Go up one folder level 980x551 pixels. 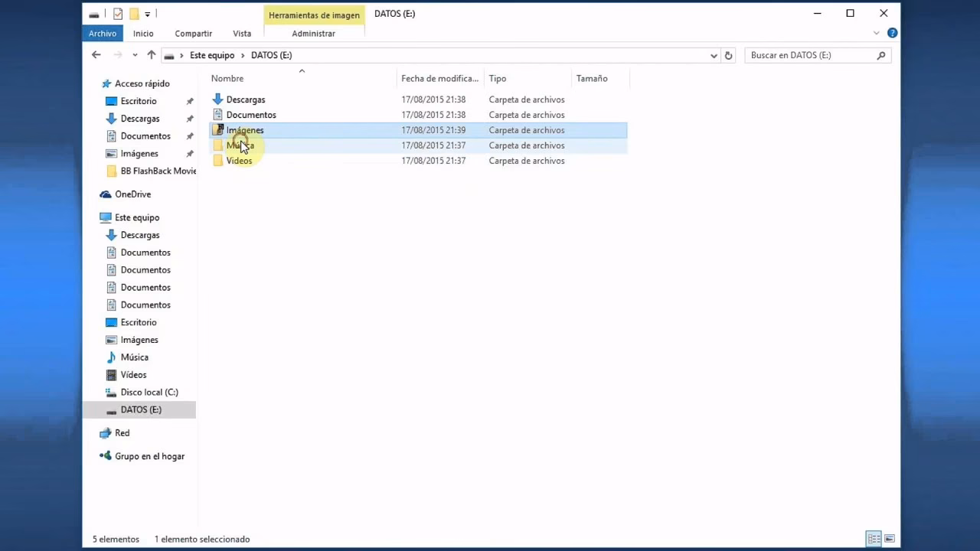152,55
